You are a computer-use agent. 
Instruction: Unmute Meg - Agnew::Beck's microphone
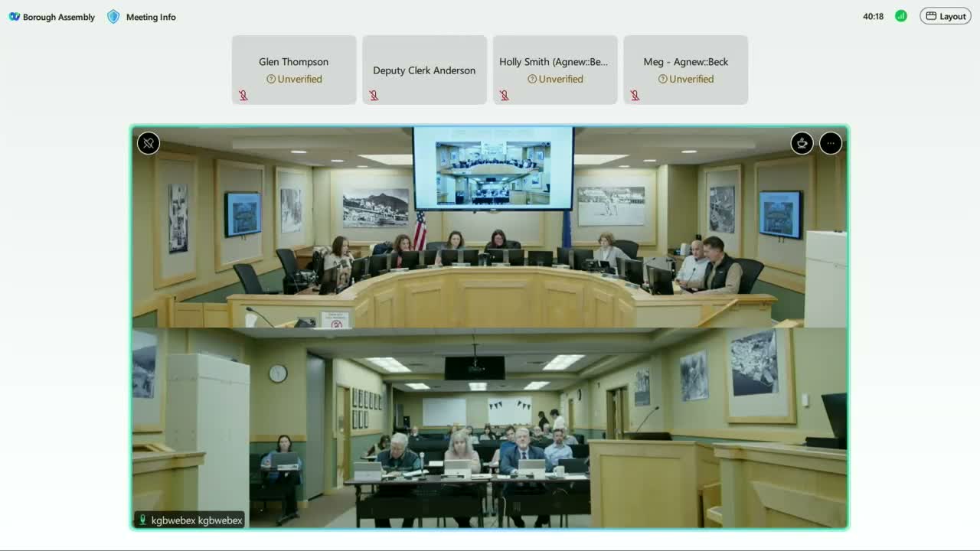coord(634,95)
